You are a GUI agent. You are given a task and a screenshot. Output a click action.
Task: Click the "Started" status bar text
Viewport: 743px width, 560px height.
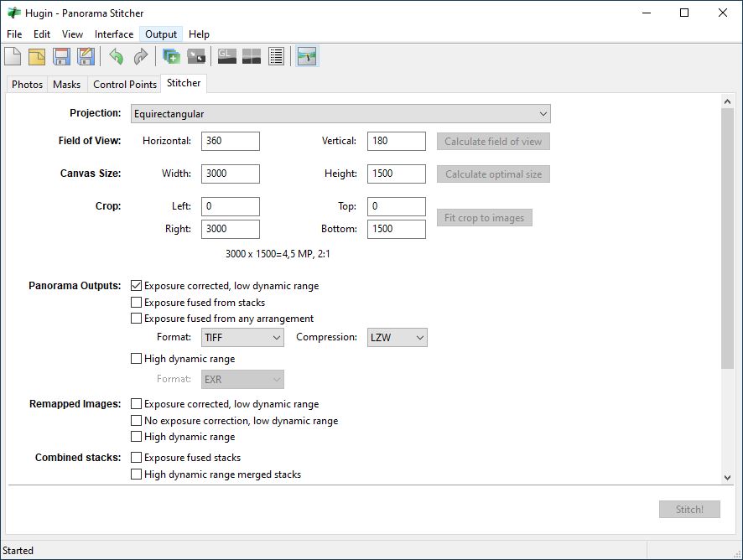(18, 551)
